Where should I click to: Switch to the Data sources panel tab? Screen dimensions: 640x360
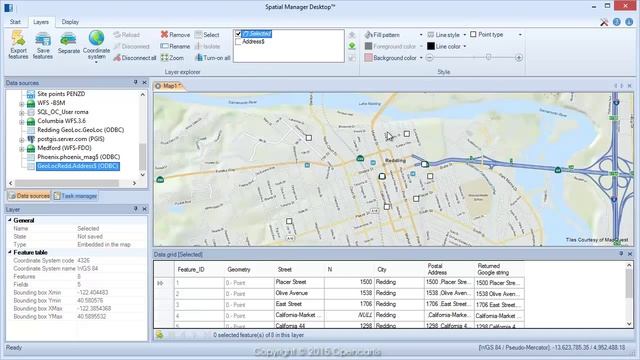coord(29,196)
